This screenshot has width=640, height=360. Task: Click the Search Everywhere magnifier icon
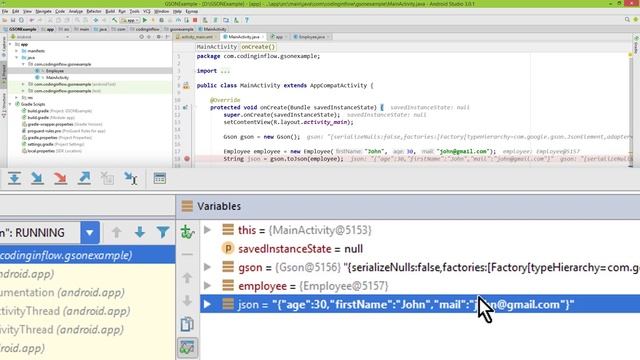627,20
